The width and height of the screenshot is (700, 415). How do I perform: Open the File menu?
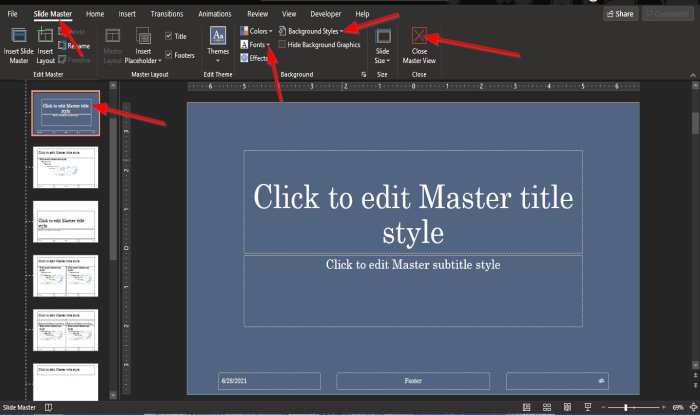[x=13, y=14]
